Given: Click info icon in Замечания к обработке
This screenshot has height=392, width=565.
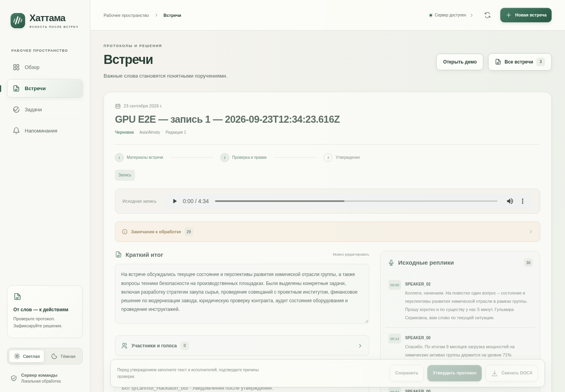Looking at the screenshot, I should 125,232.
